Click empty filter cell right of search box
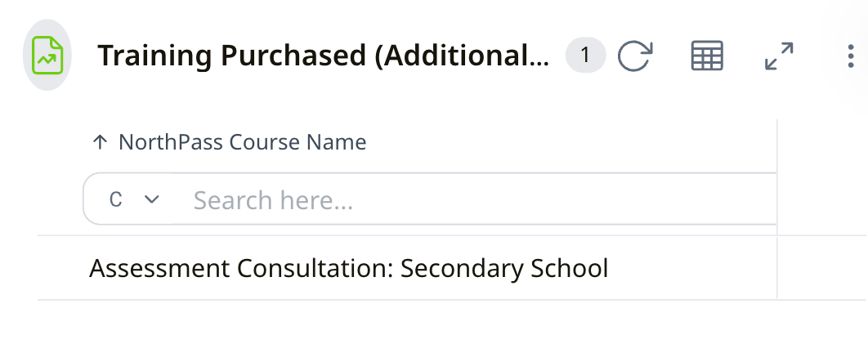Screen dimensions: 868x353 pos(821,199)
